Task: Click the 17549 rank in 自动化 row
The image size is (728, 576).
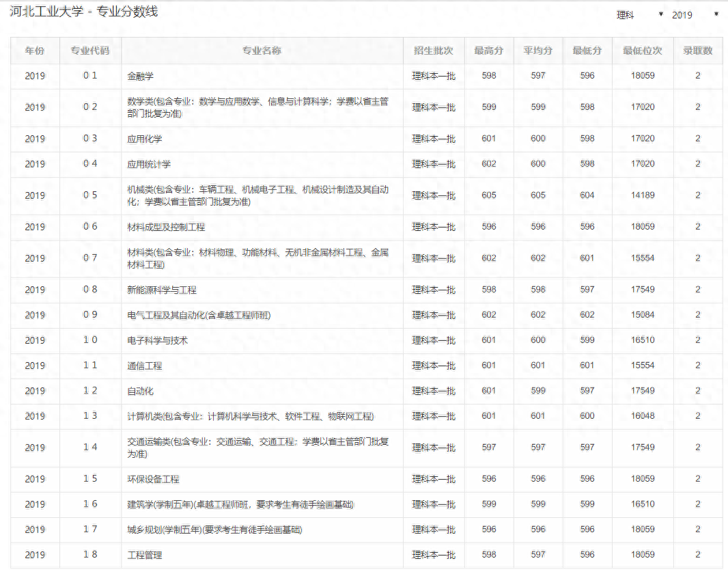Action: coord(643,391)
